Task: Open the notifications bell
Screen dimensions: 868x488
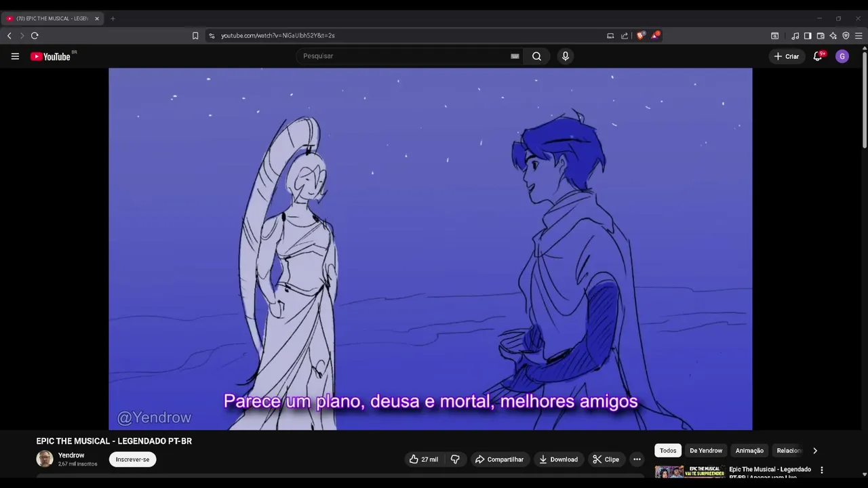Action: pyautogui.click(x=818, y=56)
